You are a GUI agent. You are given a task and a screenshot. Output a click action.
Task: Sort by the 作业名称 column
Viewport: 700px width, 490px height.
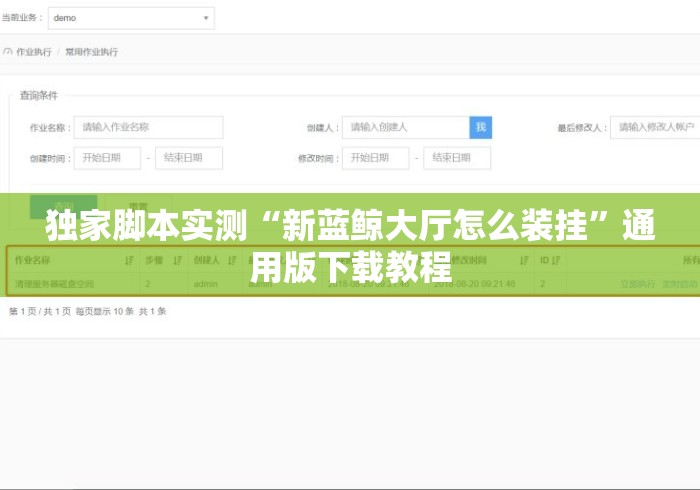129,260
